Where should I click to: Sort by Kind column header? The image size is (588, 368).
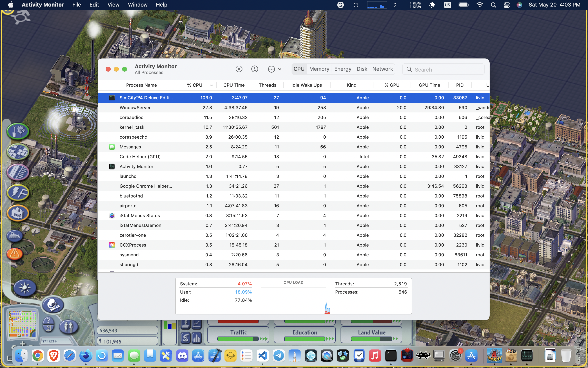(x=352, y=85)
